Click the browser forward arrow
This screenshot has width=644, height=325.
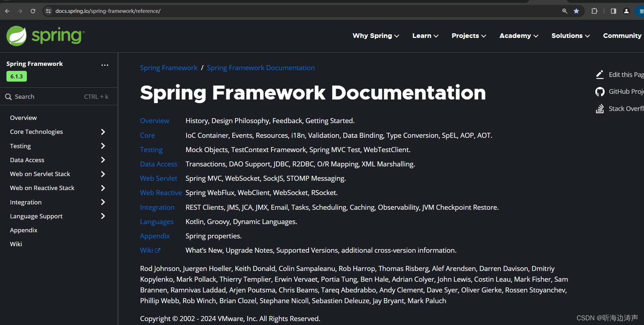(20, 11)
